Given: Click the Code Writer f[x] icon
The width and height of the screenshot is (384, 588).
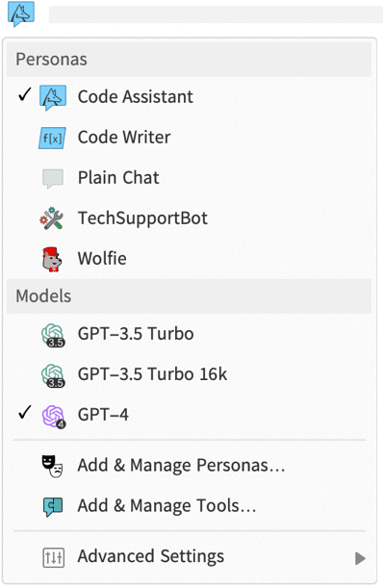Looking at the screenshot, I should click(53, 138).
